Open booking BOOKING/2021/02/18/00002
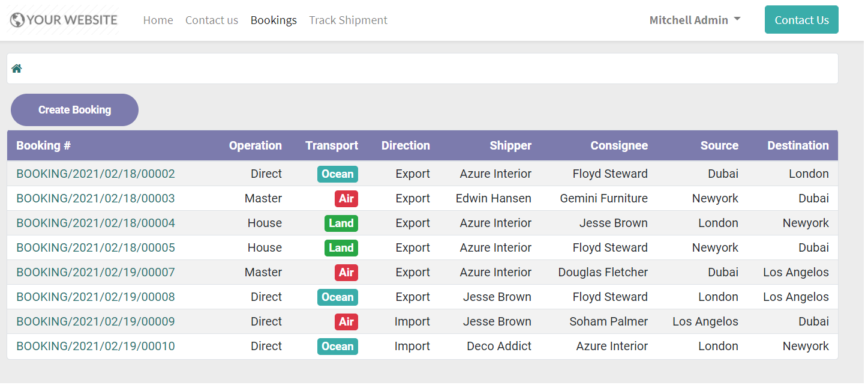Screen dimensions: 868x388 click(95, 174)
